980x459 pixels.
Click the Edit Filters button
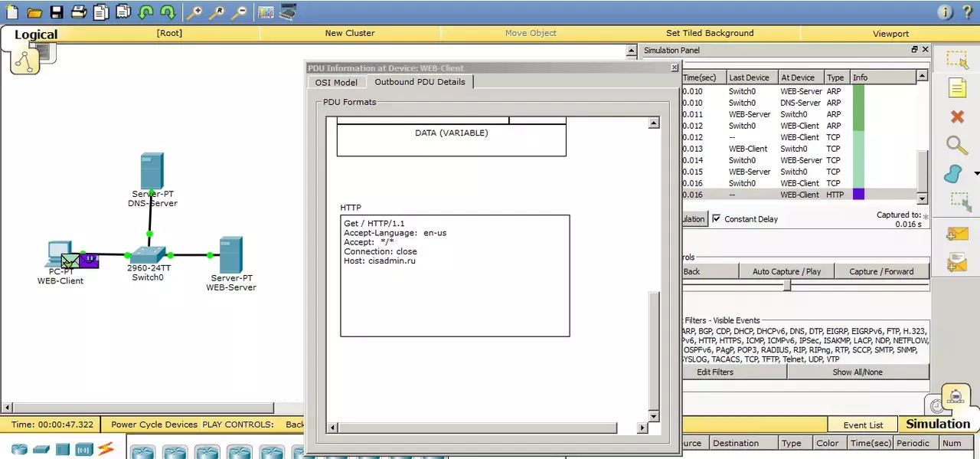coord(715,372)
